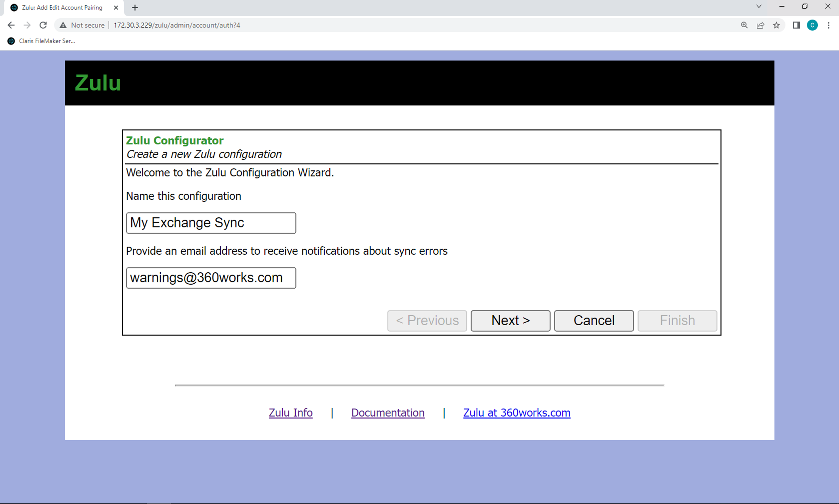
Task: Toggle the browser side panel
Action: [x=796, y=25]
